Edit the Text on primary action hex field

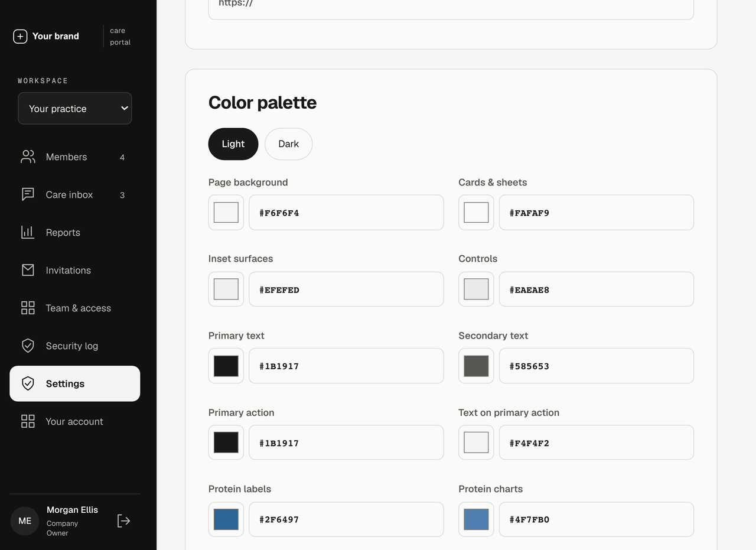tap(597, 442)
